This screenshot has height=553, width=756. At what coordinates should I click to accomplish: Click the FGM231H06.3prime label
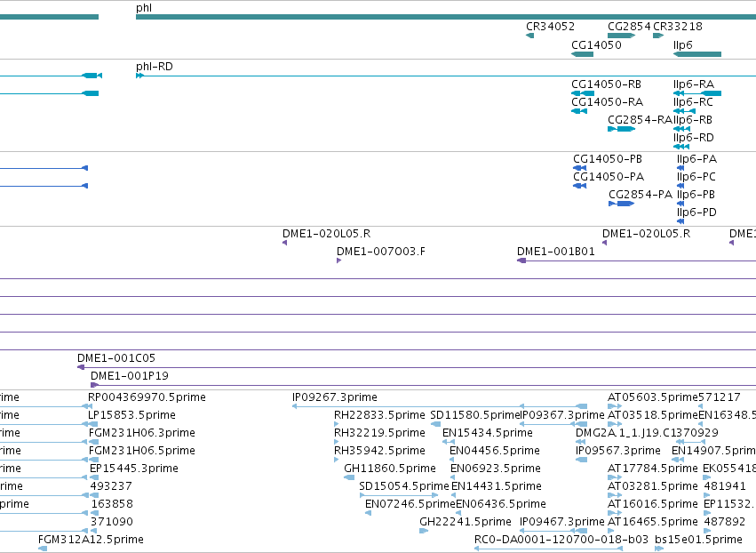[142, 433]
